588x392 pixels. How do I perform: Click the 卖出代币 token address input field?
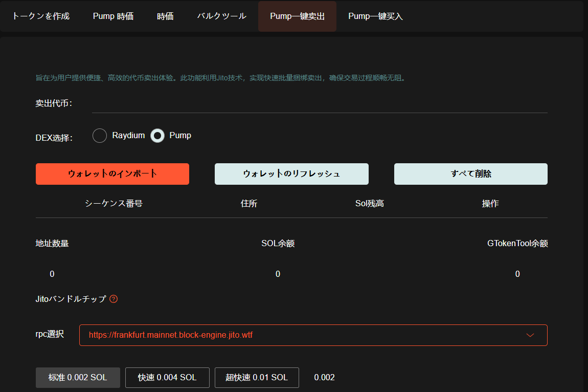tap(320, 104)
